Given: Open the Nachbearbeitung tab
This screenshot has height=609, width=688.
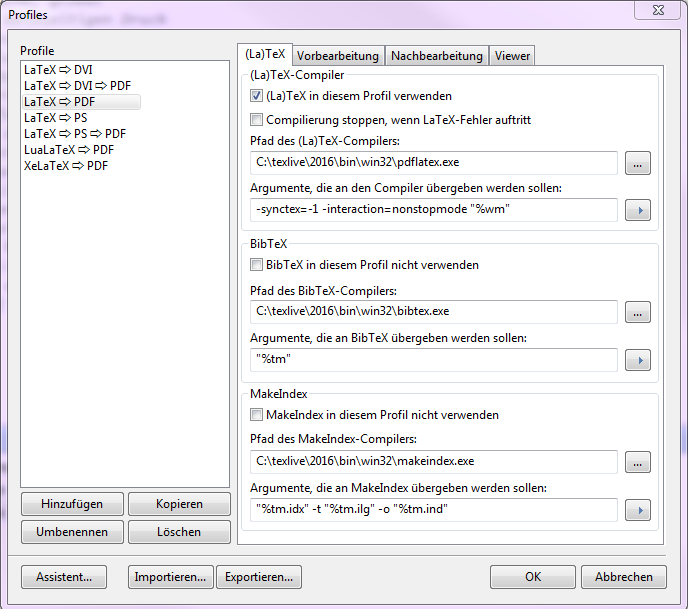Looking at the screenshot, I should tap(437, 56).
